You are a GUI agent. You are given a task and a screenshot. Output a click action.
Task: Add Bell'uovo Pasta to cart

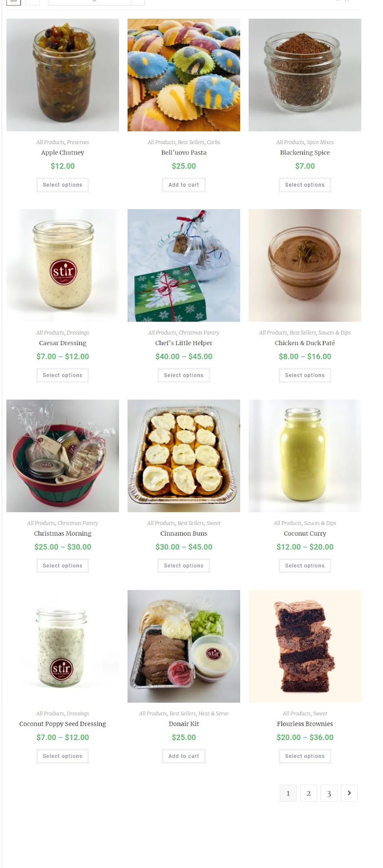pos(184,185)
